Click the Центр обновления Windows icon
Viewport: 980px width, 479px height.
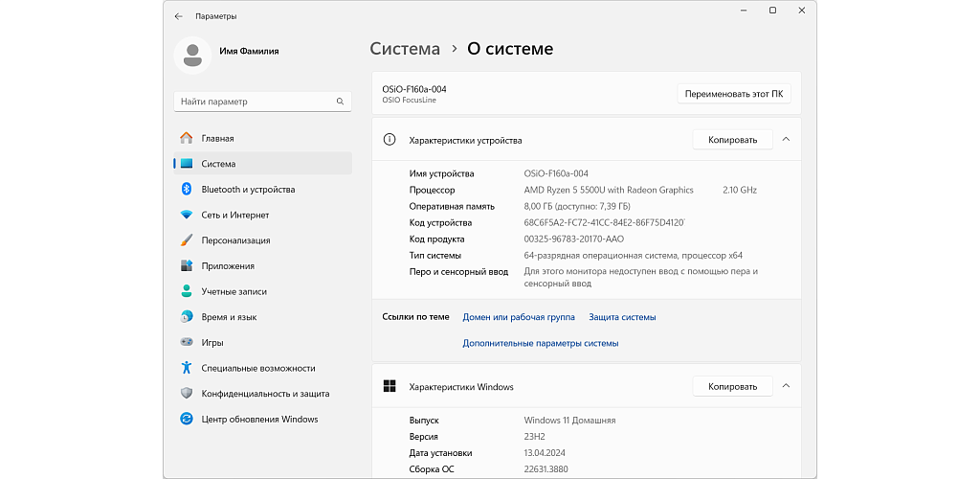pyautogui.click(x=187, y=419)
